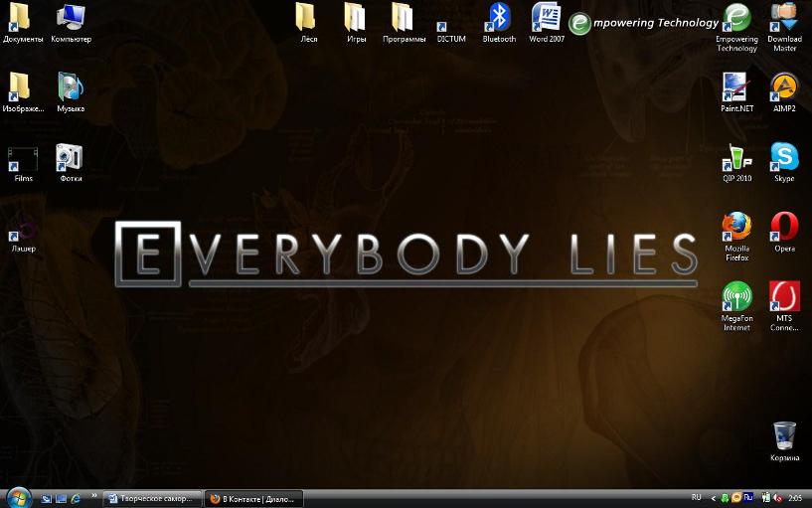Click the taskbar clock showing 2:05
The image size is (812, 508).
point(795,498)
